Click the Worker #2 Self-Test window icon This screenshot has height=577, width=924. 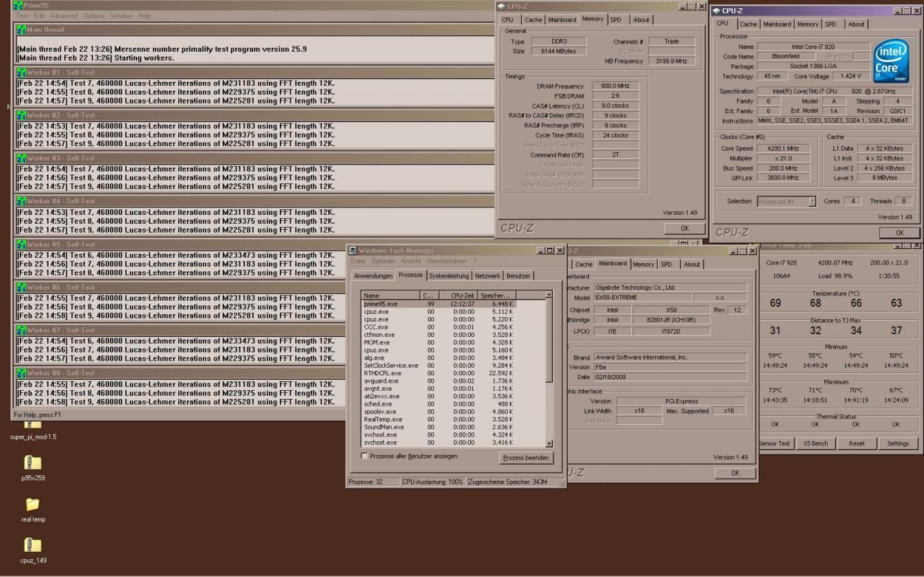pos(21,115)
